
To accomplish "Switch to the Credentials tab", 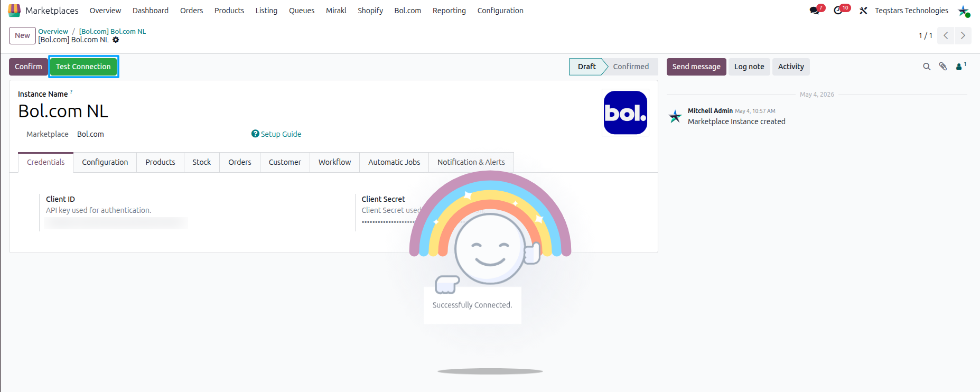I will [x=46, y=162].
